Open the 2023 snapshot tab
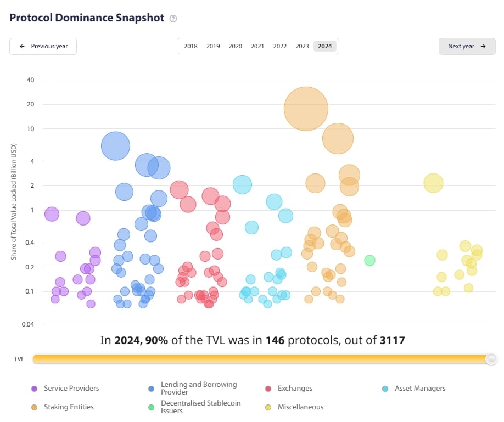Image resolution: width=504 pixels, height=422 pixels. 302,46
